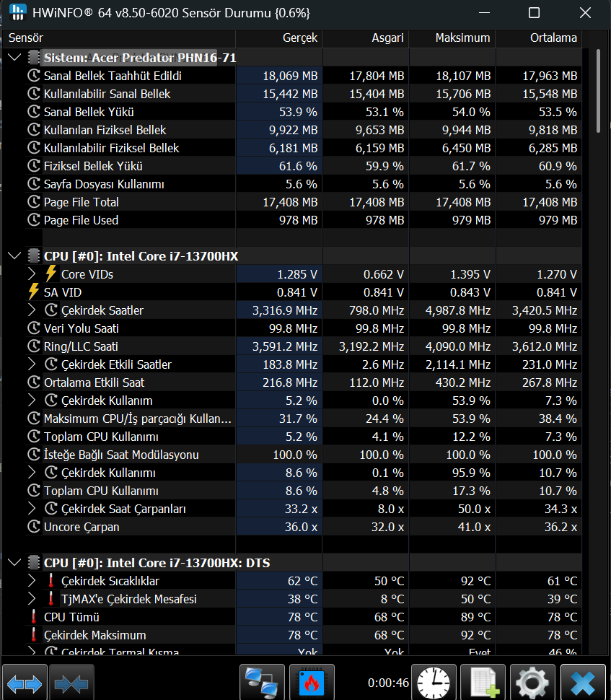Click the flame CPU chip icon

pyautogui.click(x=312, y=683)
